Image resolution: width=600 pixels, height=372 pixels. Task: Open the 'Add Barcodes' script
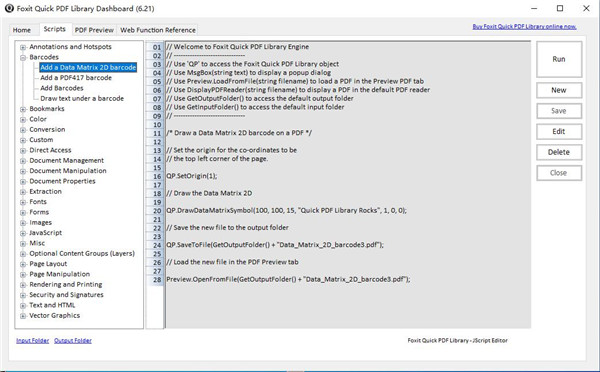[62, 88]
